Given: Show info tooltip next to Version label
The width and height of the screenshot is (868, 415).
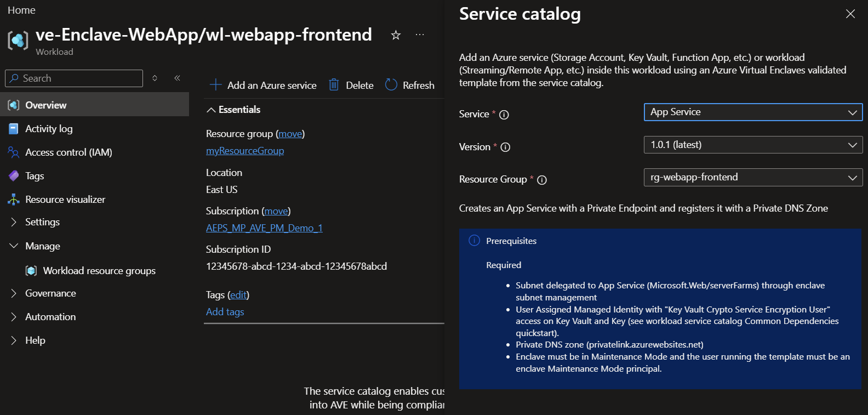Looking at the screenshot, I should click(x=506, y=147).
